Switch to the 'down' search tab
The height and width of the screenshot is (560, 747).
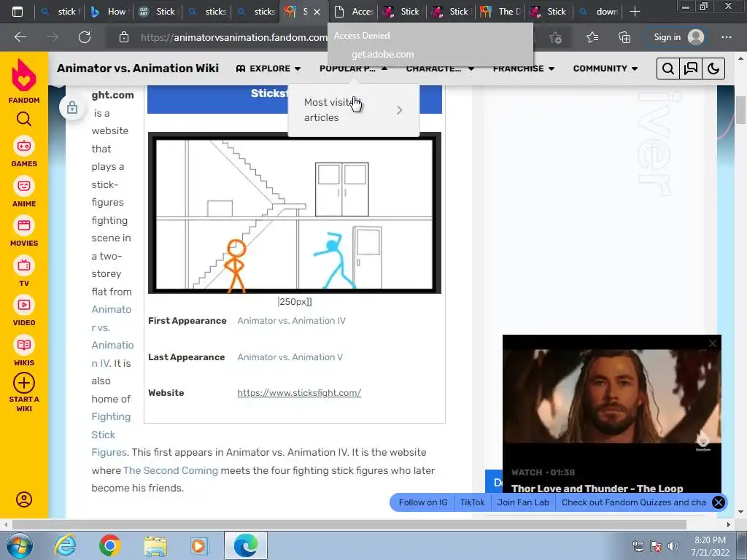click(x=598, y=12)
